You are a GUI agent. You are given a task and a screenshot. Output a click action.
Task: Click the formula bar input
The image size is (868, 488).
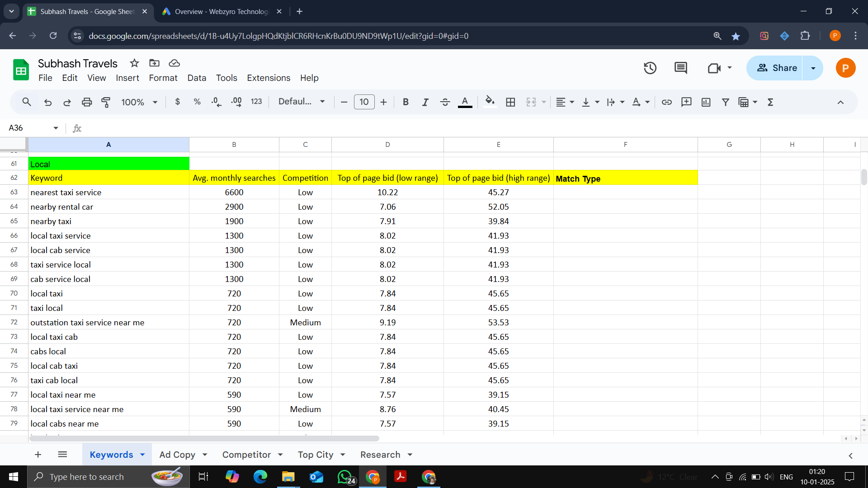click(x=475, y=128)
